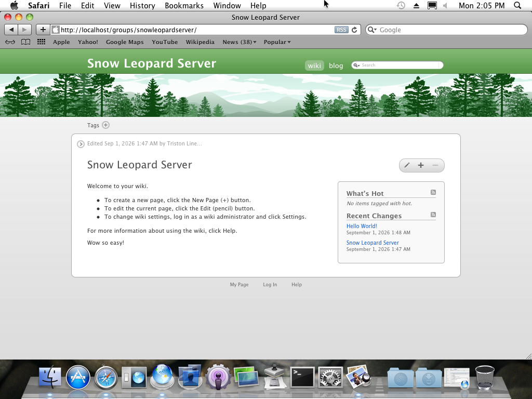
Task: Open the What's Hot RSS feed icon
Action: point(433,192)
